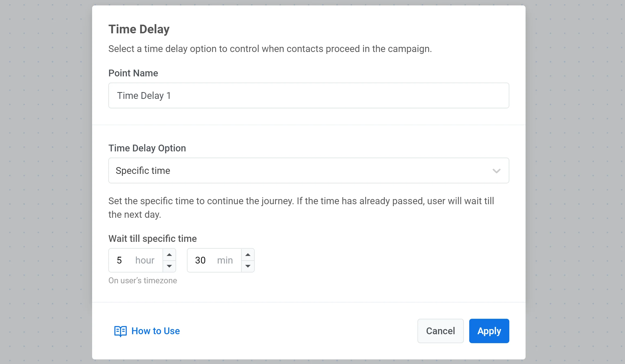The width and height of the screenshot is (625, 364).
Task: Click the Wait till specific time label
Action: pos(153,239)
